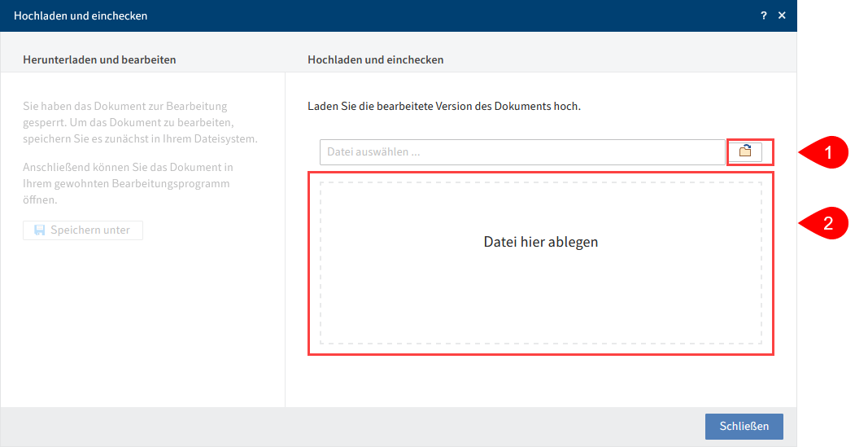
Task: Click the Datei auswählen input field
Action: click(x=522, y=151)
